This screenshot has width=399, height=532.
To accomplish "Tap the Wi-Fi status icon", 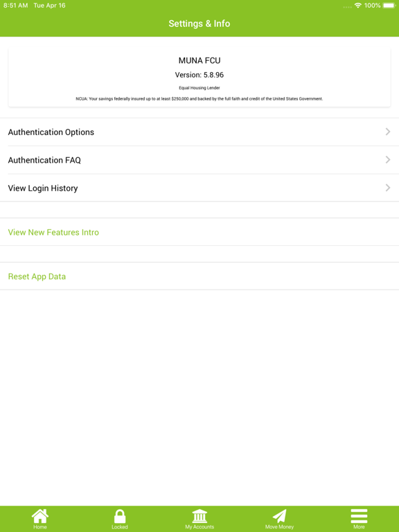I will (x=357, y=6).
